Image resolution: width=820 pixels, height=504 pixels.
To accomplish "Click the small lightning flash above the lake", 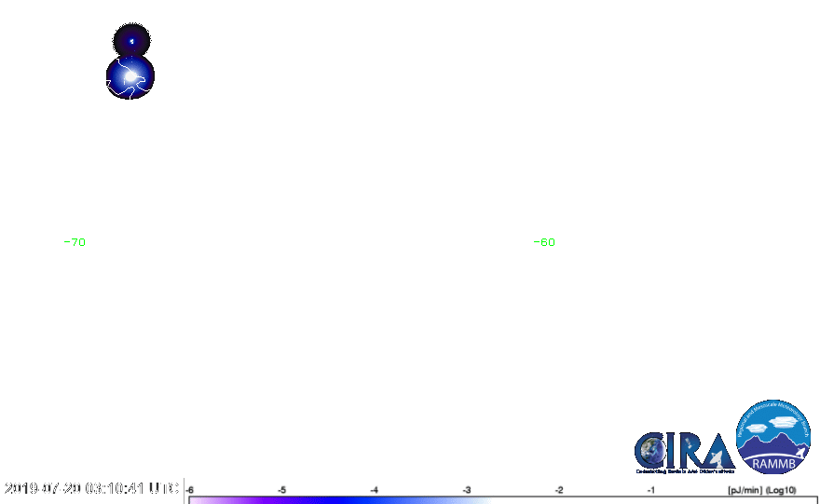I will [131, 41].
